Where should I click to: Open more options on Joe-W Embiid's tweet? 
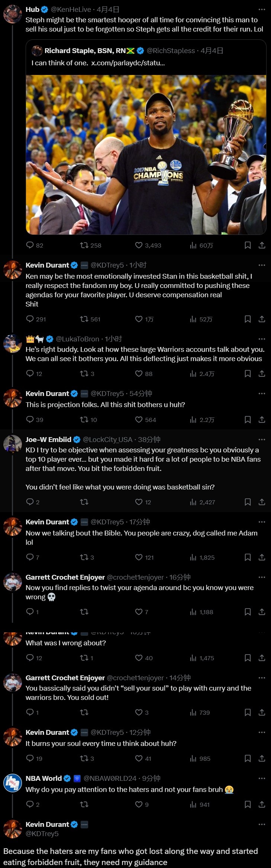[x=262, y=440]
